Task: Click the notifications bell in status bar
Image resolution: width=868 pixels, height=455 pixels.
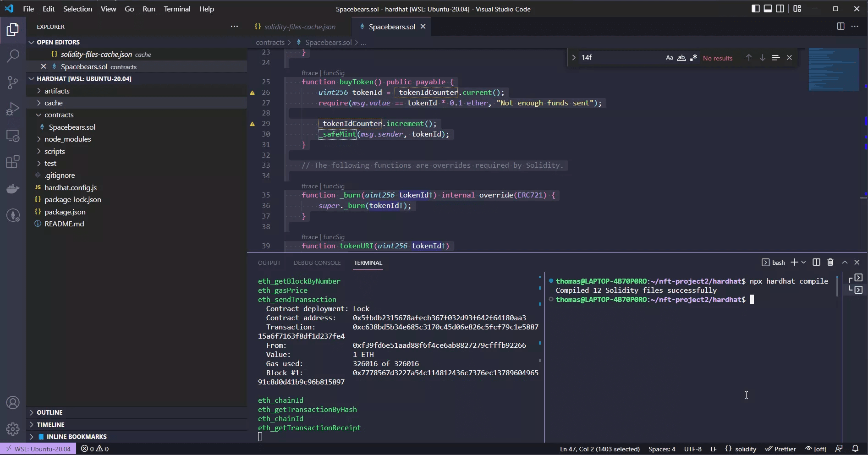Action: 855,449
